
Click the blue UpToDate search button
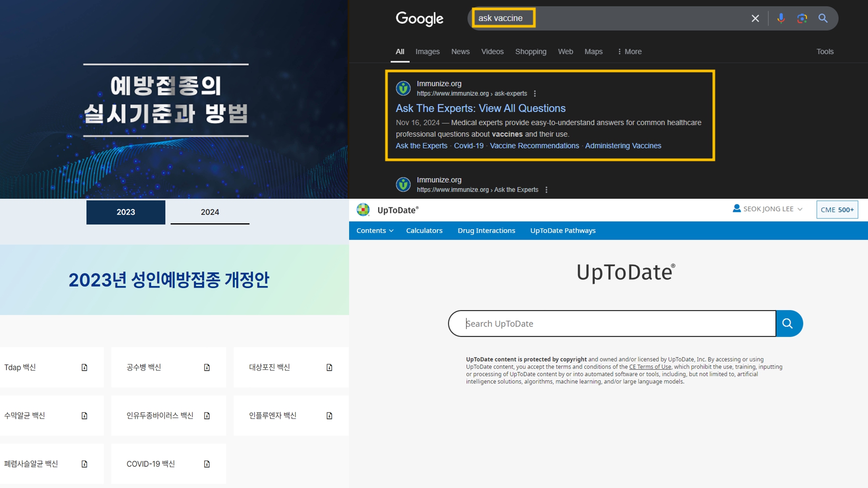click(789, 323)
